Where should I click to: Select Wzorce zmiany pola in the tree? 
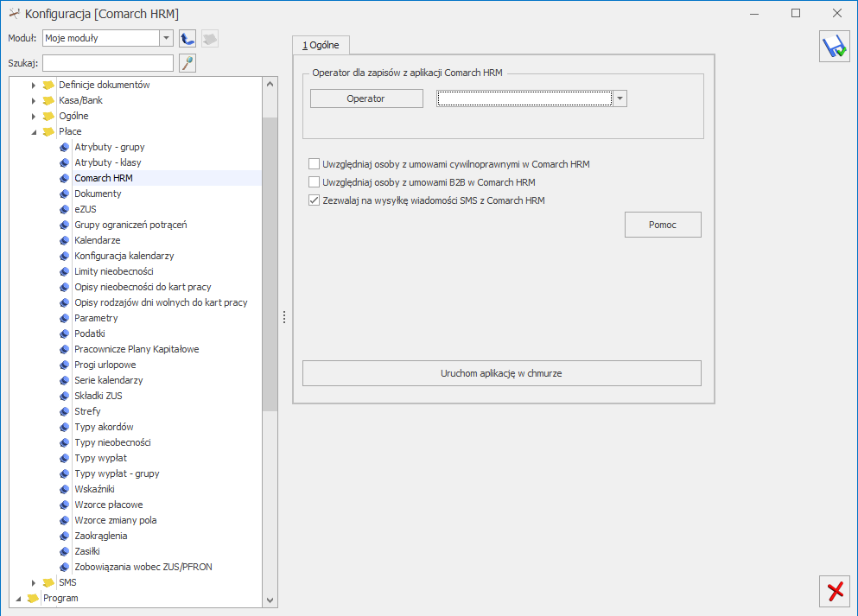tap(116, 520)
